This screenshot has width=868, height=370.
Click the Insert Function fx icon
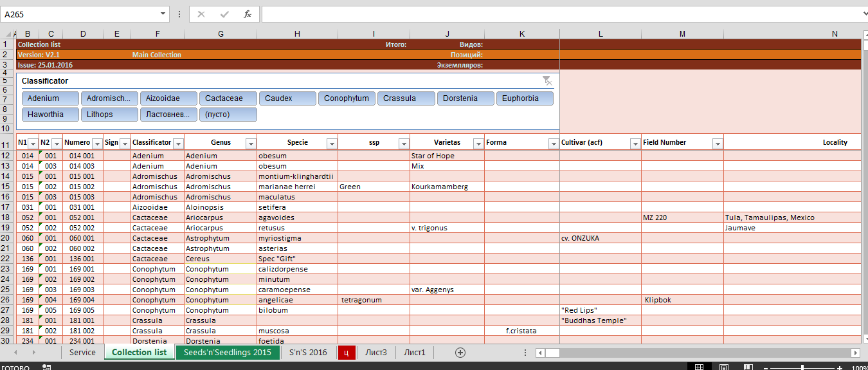tap(247, 14)
